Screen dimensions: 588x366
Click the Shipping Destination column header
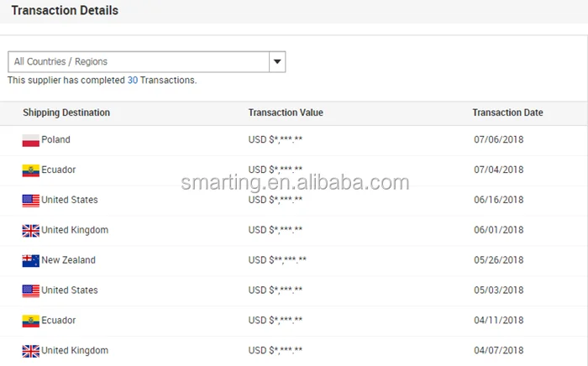point(66,112)
